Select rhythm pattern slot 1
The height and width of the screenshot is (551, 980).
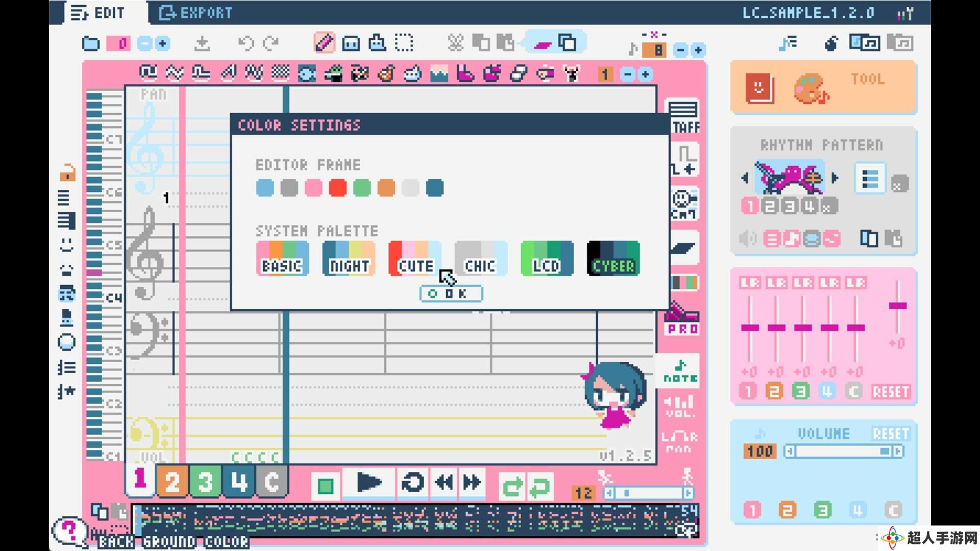[750, 206]
